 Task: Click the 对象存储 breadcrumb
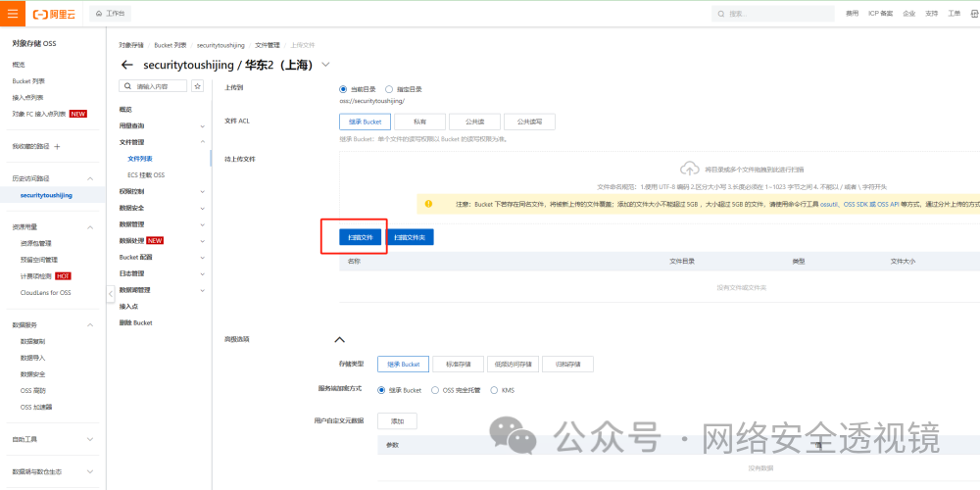(131, 46)
